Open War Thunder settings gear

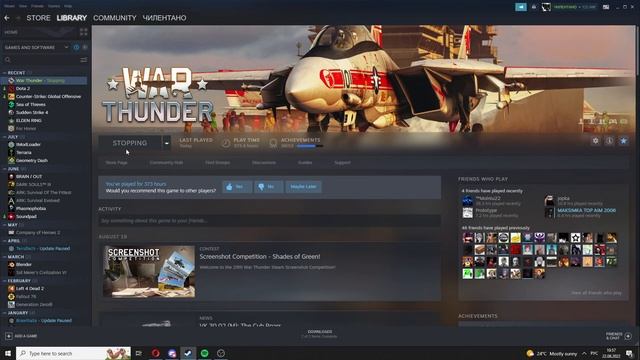pos(596,141)
